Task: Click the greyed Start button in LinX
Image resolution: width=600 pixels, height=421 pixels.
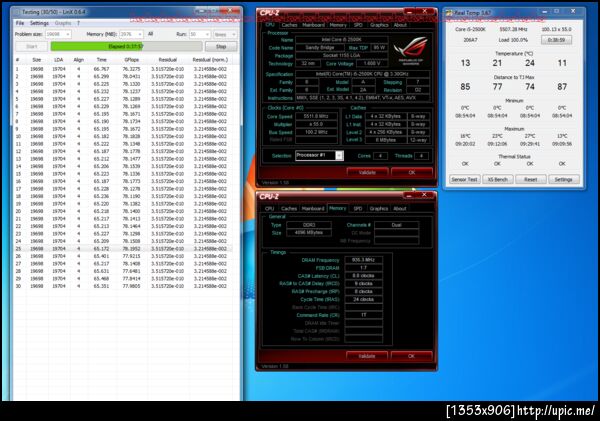Action: coord(31,47)
